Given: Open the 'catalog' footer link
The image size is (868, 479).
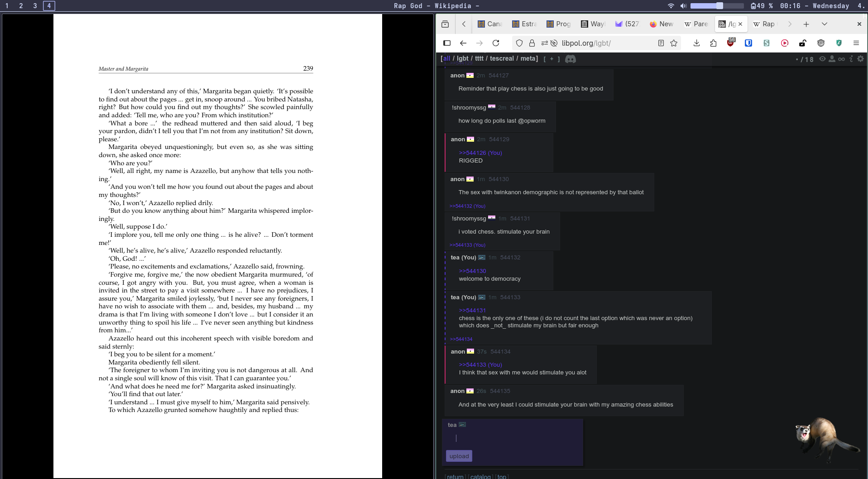Looking at the screenshot, I should pos(480,476).
